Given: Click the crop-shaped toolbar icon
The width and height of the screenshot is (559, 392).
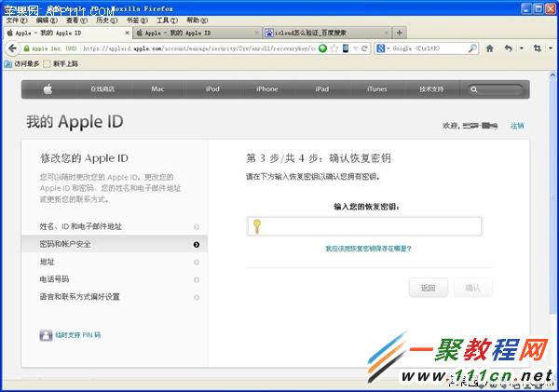Looking at the screenshot, I should (538, 48).
